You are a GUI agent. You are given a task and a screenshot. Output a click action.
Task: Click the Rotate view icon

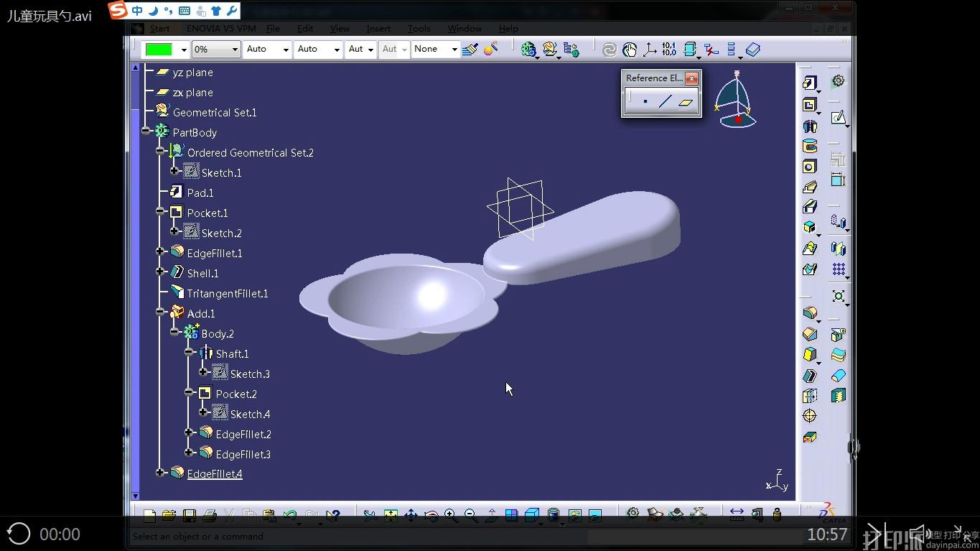[431, 514]
